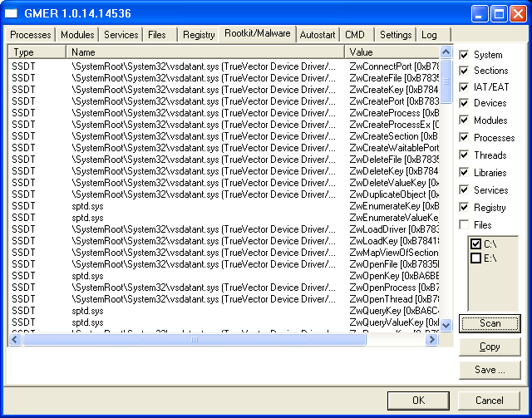
Task: Select the ZwCreateKey row
Action: click(224, 90)
